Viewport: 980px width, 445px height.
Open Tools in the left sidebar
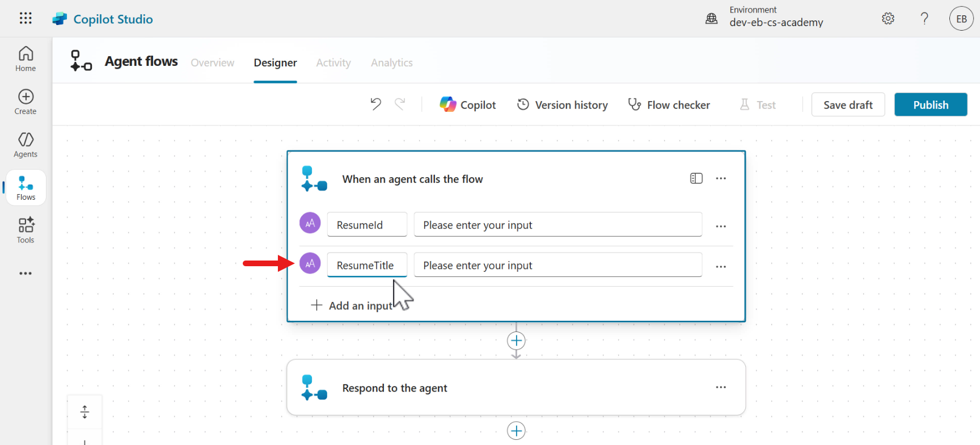point(26,230)
